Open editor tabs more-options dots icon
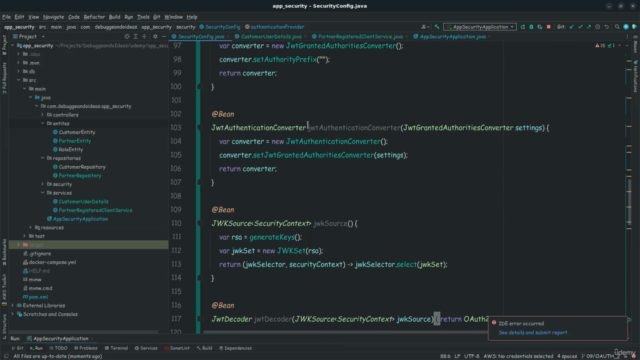Image resolution: width=640 pixels, height=360 pixels. pyautogui.click(x=627, y=36)
